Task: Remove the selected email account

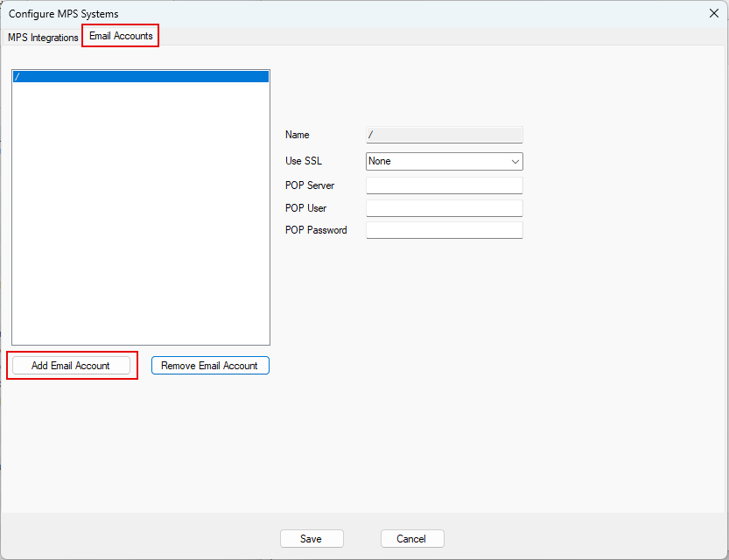Action: (x=210, y=365)
